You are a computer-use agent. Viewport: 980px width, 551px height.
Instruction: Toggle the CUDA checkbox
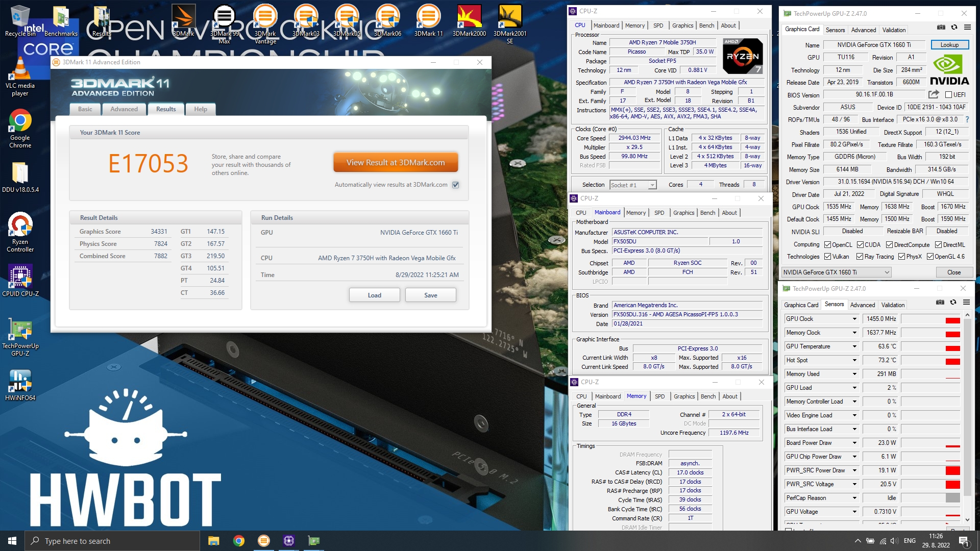(x=860, y=245)
